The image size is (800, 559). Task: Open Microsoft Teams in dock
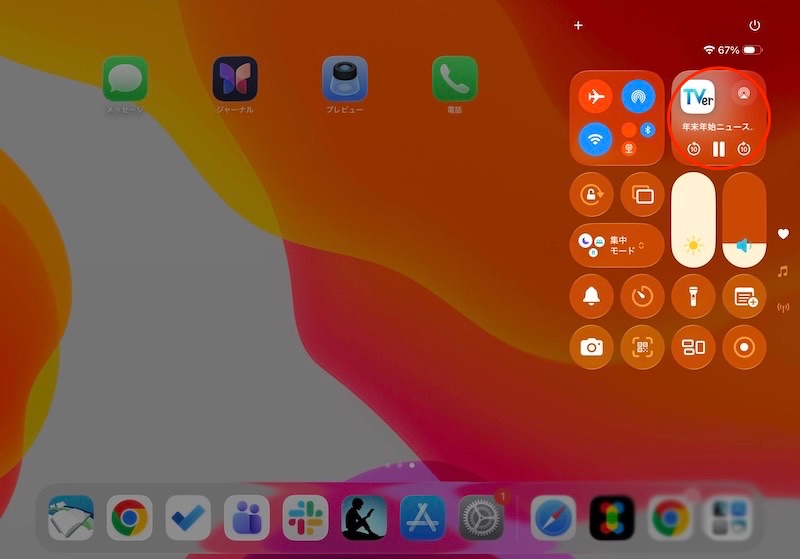point(247,518)
